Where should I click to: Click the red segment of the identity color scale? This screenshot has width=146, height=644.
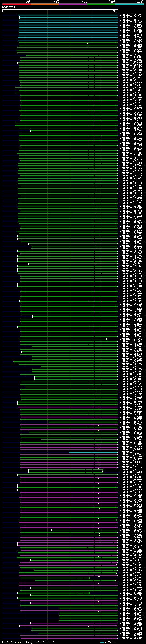pyautogui.click(x=16, y=4)
